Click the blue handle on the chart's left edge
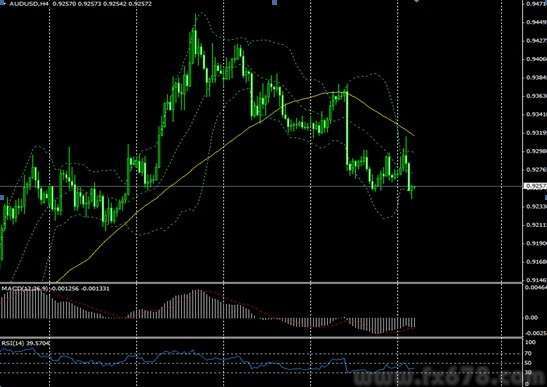The width and height of the screenshot is (547, 387). click(1, 198)
